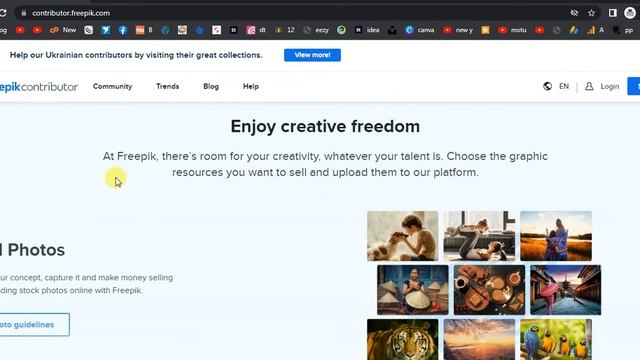640x360 pixels.
Task: Click the crossed-eye tracking protection icon
Action: 574,13
